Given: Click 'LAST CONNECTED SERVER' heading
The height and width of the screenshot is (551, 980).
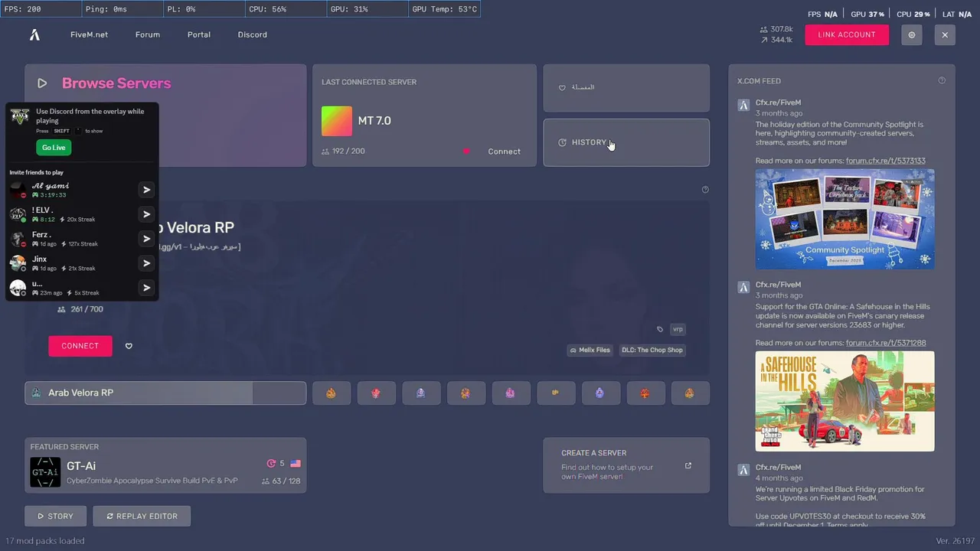Looking at the screenshot, I should pos(369,82).
